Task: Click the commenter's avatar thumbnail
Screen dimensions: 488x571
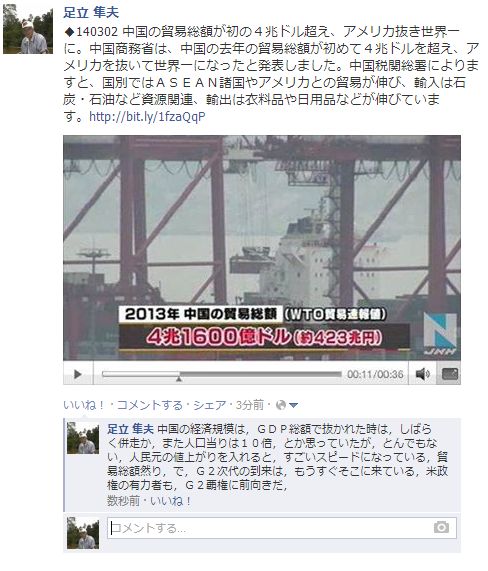Action: [83, 438]
